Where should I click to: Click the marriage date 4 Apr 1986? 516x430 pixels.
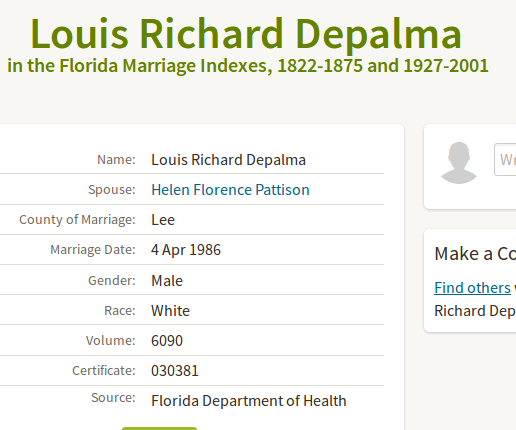tap(186, 250)
